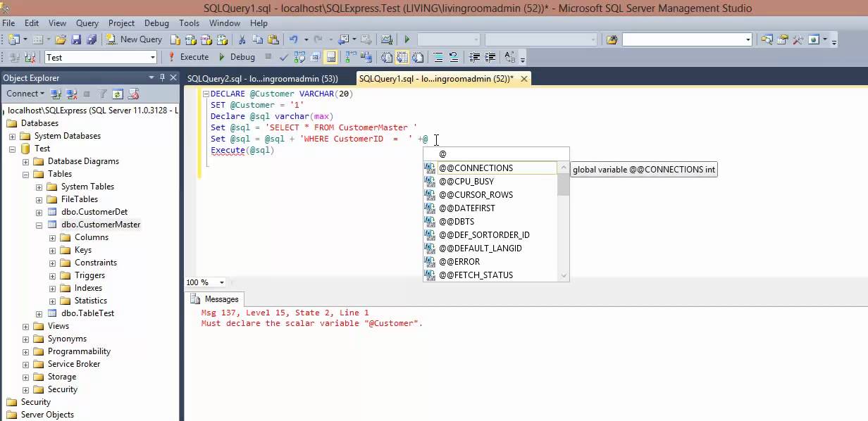Viewport: 868px width, 421px height.
Task: Pick @@ERROR from the suggestion list
Action: click(490, 262)
